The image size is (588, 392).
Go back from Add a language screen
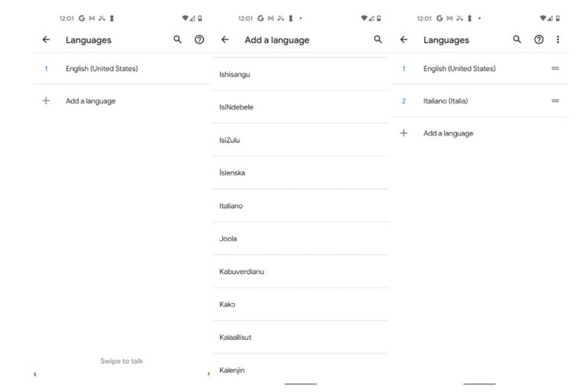coord(224,40)
